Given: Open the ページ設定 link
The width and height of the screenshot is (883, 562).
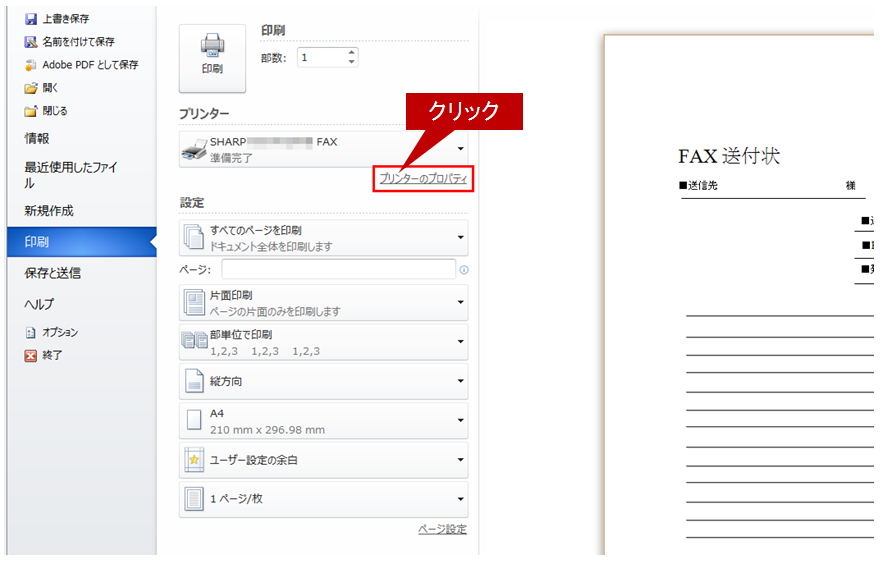Looking at the screenshot, I should pos(443,529).
